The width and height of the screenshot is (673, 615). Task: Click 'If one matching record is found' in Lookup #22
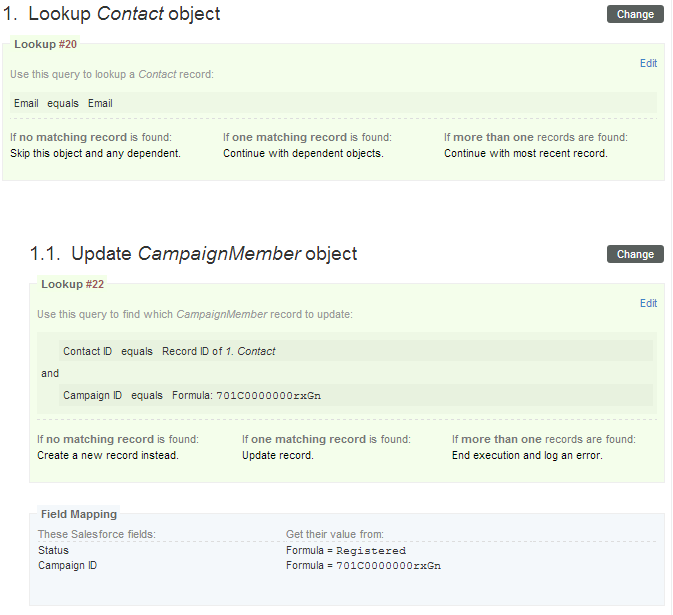(326, 439)
